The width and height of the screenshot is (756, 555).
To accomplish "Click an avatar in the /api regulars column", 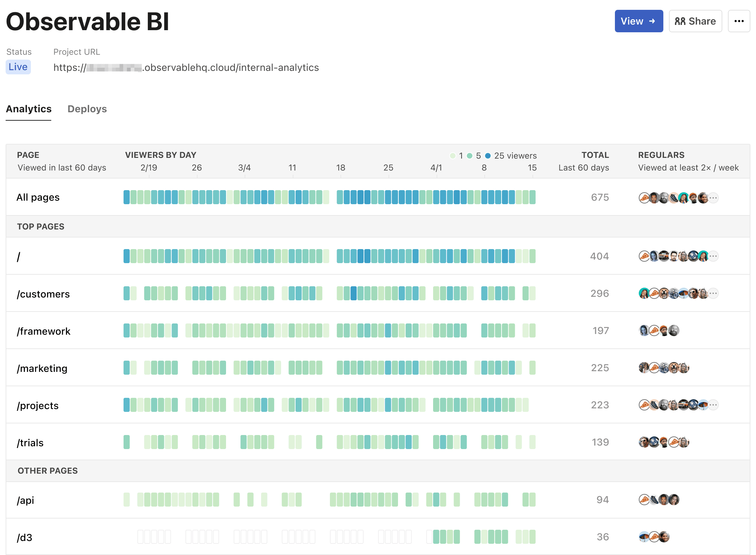I will 644,500.
